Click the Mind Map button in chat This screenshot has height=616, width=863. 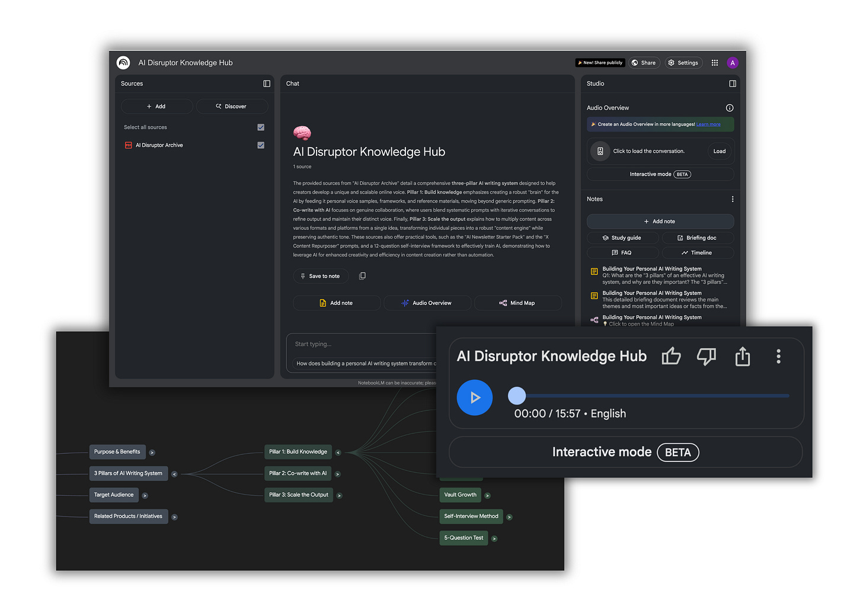pyautogui.click(x=518, y=303)
